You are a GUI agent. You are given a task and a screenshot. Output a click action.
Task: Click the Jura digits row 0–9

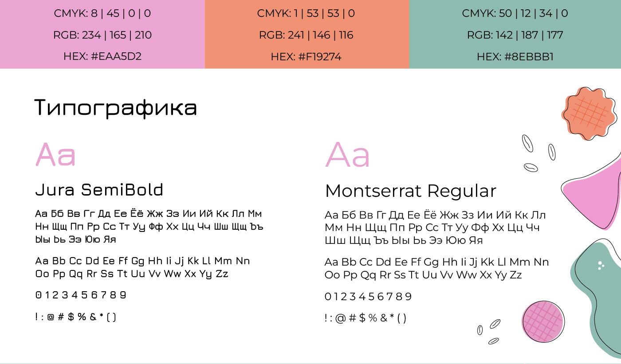coord(81,295)
